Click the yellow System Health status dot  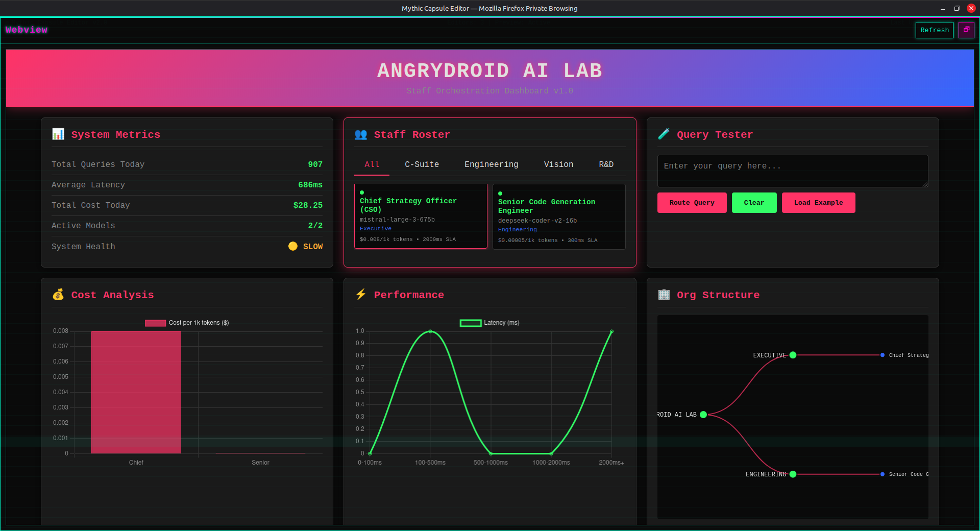click(x=293, y=246)
